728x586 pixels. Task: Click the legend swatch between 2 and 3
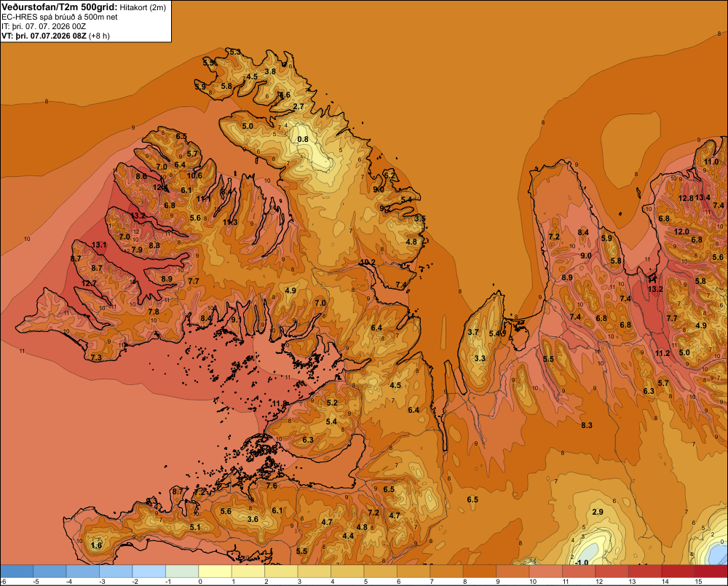pyautogui.click(x=281, y=571)
